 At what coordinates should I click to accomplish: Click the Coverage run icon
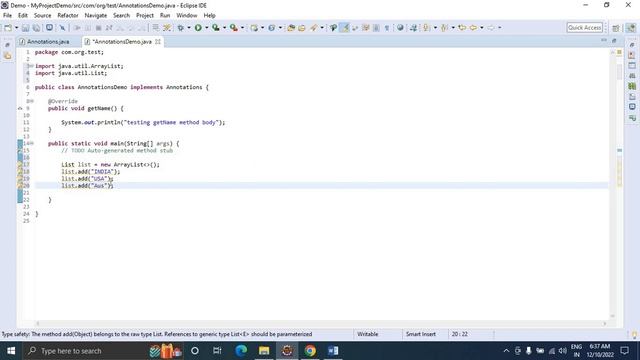click(216, 28)
